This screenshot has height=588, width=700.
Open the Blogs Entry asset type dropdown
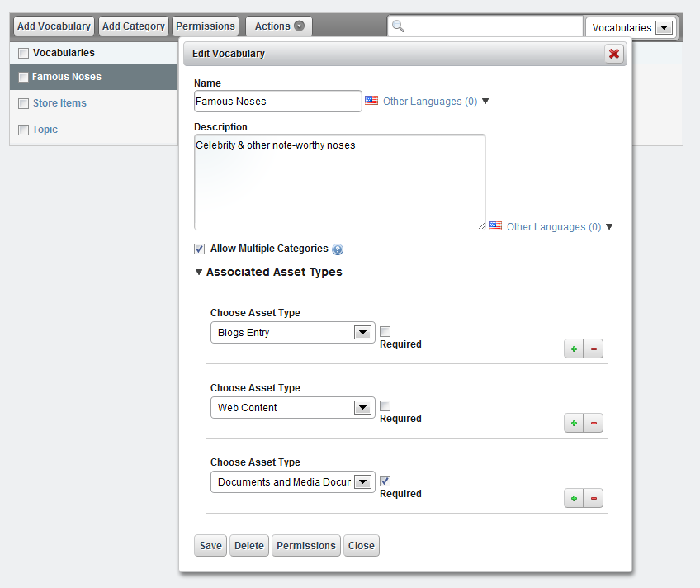pos(292,333)
